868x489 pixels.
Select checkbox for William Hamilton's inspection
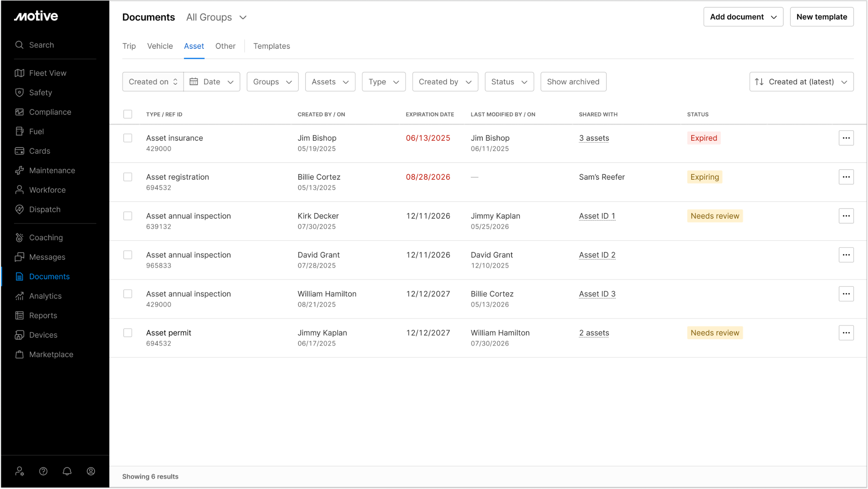click(128, 294)
